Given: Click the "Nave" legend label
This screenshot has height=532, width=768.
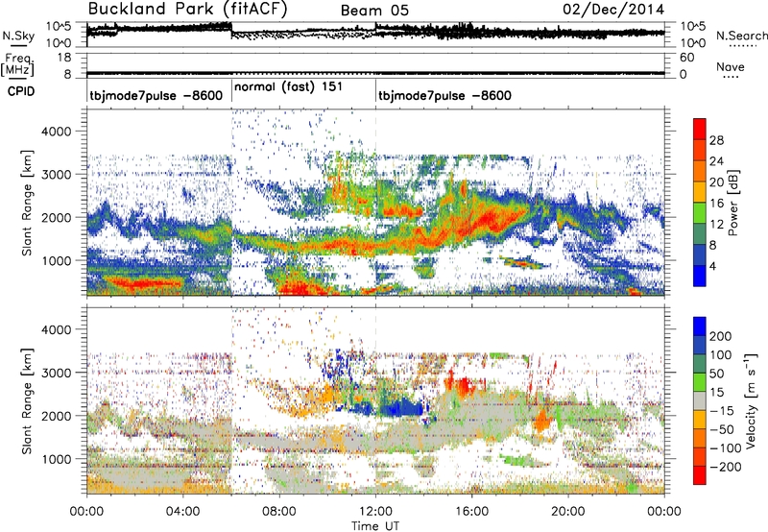Looking at the screenshot, I should click(x=731, y=66).
